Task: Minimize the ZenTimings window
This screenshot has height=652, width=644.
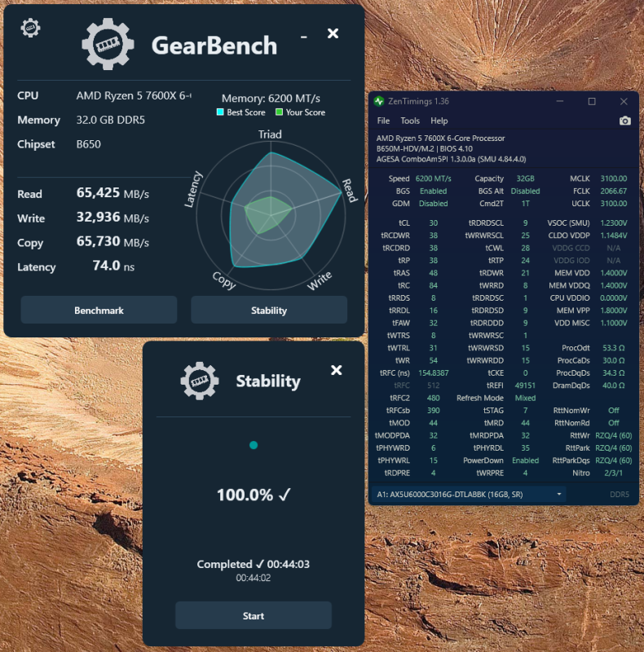Action: [559, 101]
